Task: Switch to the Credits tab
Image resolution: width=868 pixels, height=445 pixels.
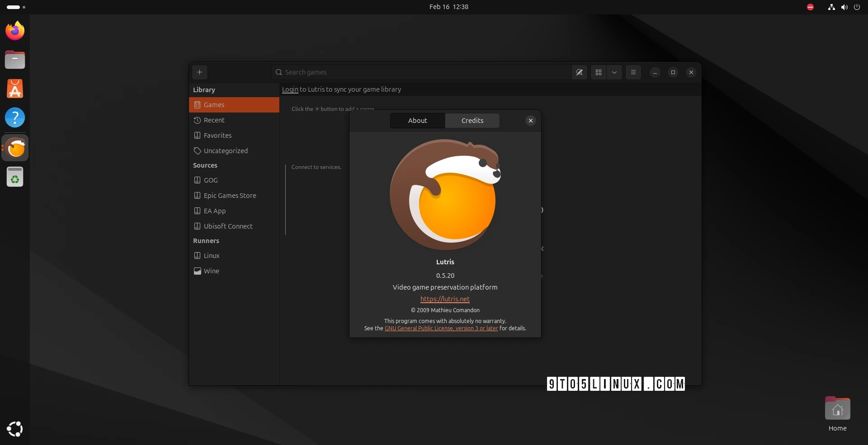Action: click(472, 120)
